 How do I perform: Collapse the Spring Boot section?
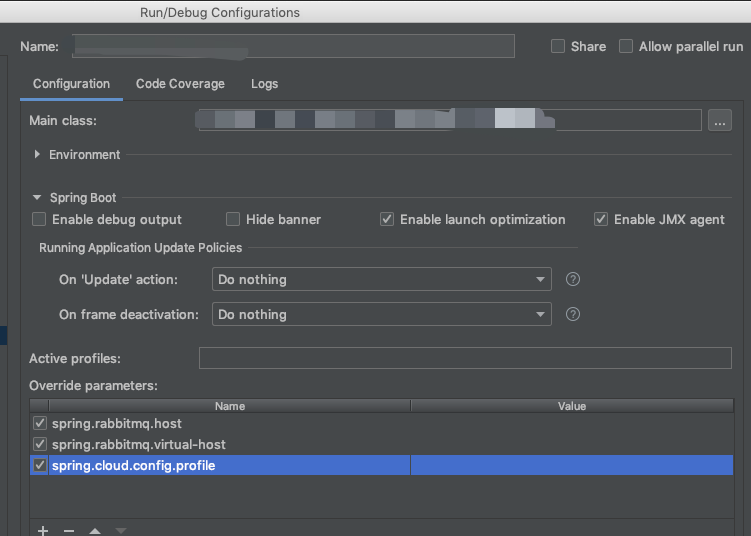pyautogui.click(x=38, y=198)
